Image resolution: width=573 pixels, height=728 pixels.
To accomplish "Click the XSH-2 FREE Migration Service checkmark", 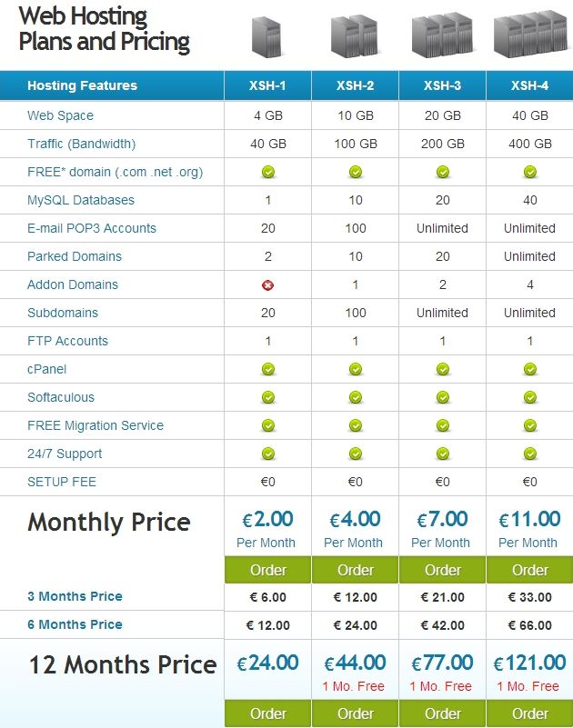I will 356,425.
